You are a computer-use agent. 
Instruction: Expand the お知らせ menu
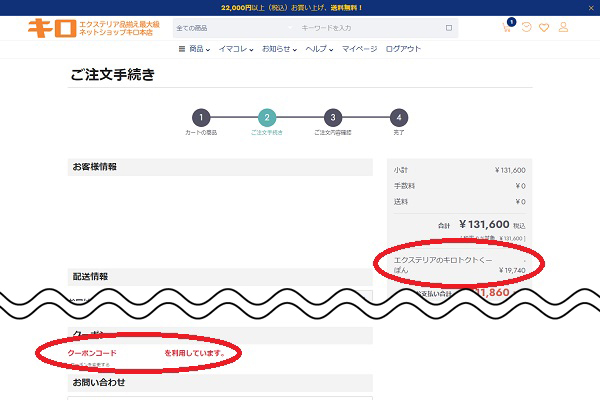[279, 49]
